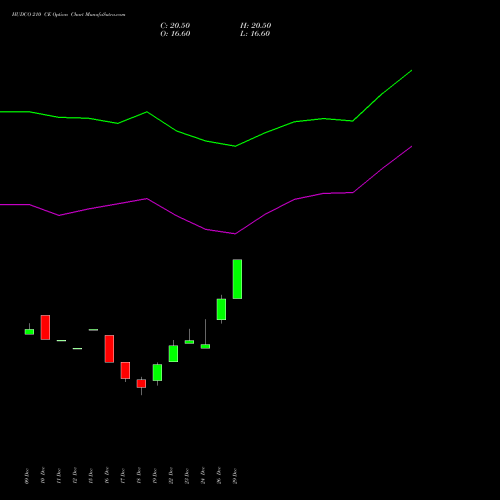Select the open value O: 16.60
Screen dimensions: 500x500
pyautogui.click(x=175, y=34)
